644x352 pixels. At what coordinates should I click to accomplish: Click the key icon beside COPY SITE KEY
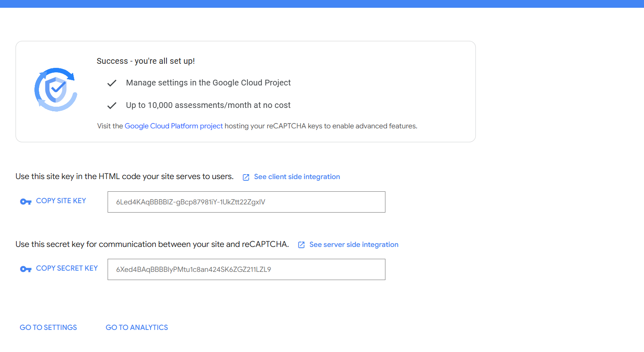point(26,202)
